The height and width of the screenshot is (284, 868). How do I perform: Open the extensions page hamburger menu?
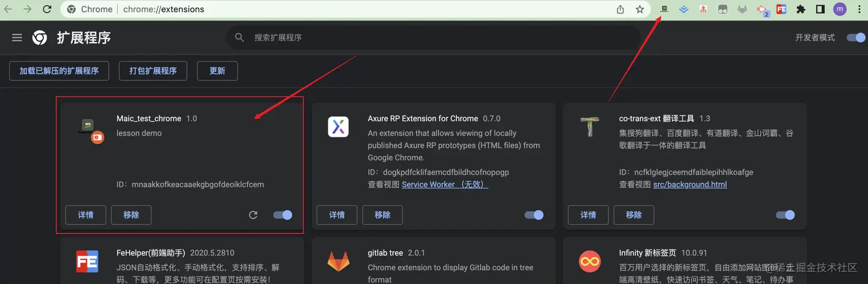pyautogui.click(x=17, y=37)
